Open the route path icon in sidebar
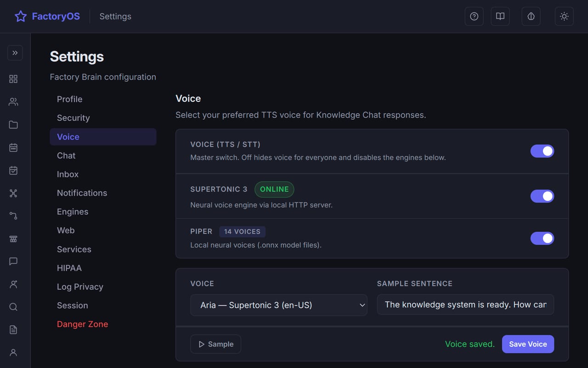This screenshot has height=368, width=588. pyautogui.click(x=13, y=216)
